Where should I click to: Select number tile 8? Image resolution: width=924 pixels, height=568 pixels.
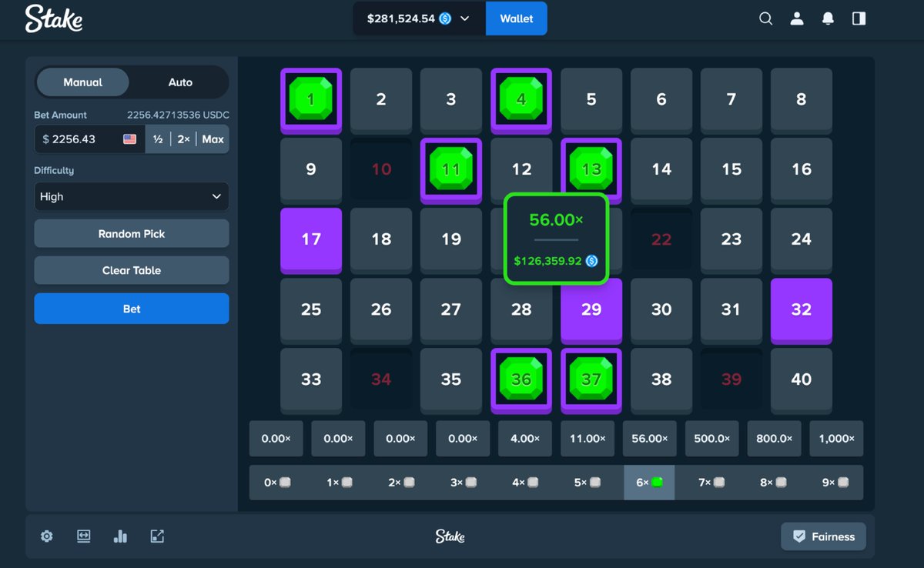[802, 100]
